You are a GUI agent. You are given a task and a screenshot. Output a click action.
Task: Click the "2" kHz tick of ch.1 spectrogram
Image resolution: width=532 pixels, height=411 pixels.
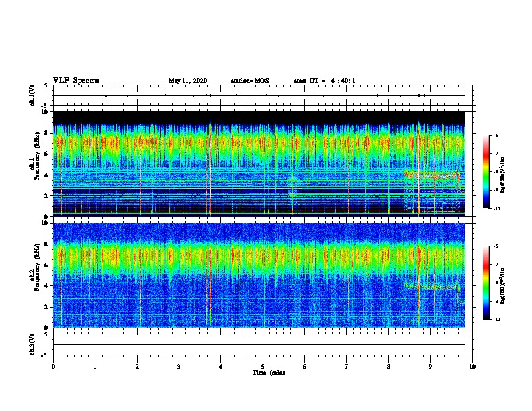point(48,196)
